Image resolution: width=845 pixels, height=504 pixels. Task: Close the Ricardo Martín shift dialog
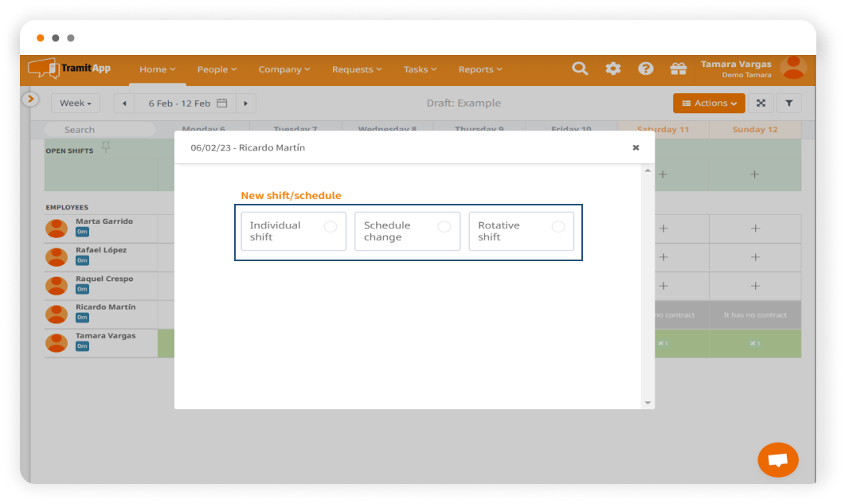pos(636,147)
